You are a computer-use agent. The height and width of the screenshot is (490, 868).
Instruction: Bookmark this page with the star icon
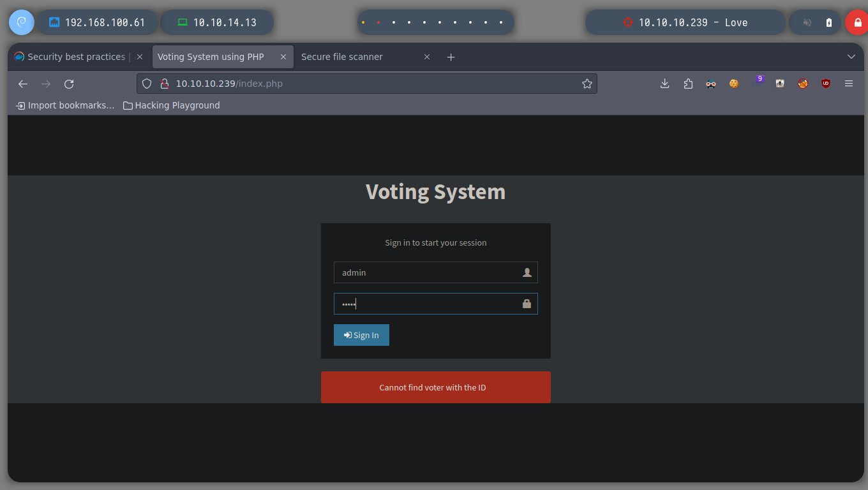pyautogui.click(x=587, y=84)
